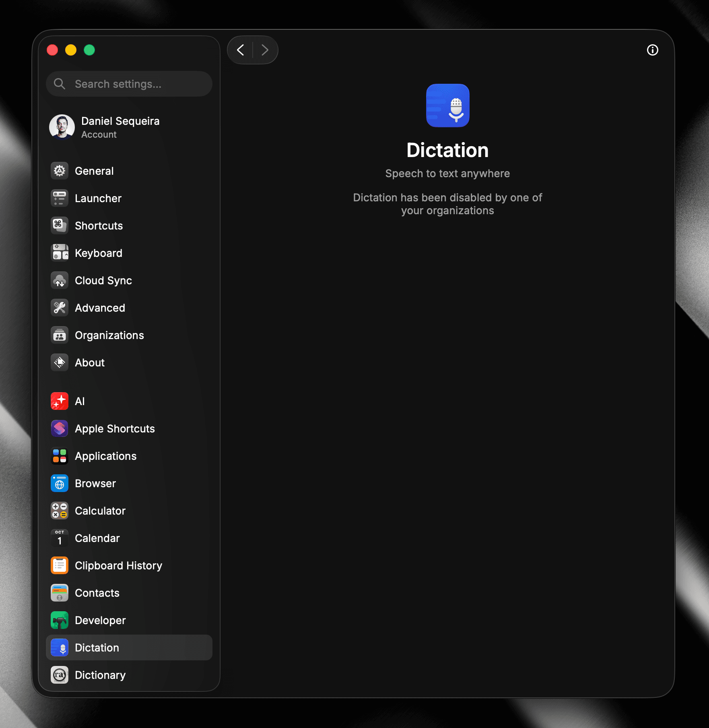This screenshot has width=709, height=728.
Task: Select Contacts card icon
Action: (x=60, y=593)
